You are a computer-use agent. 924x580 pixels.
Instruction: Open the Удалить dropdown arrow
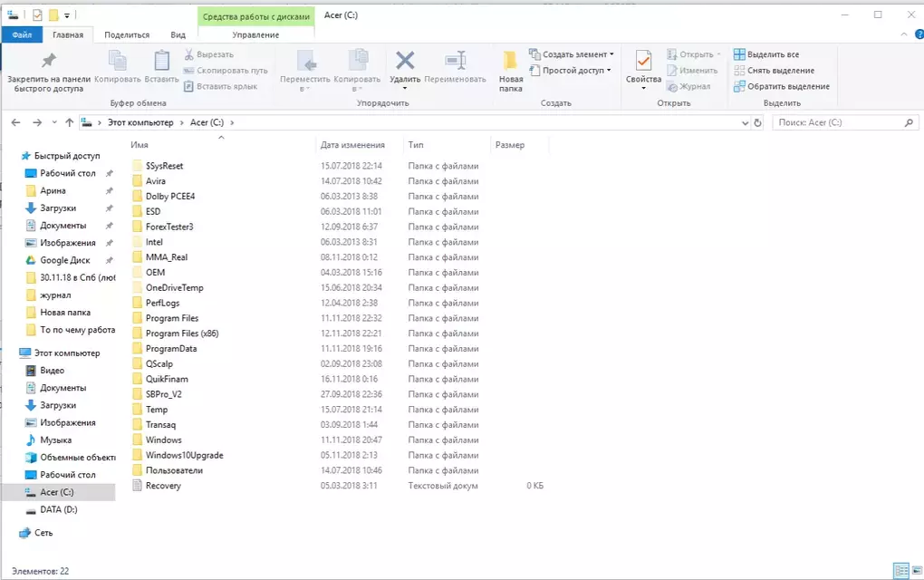(405, 89)
